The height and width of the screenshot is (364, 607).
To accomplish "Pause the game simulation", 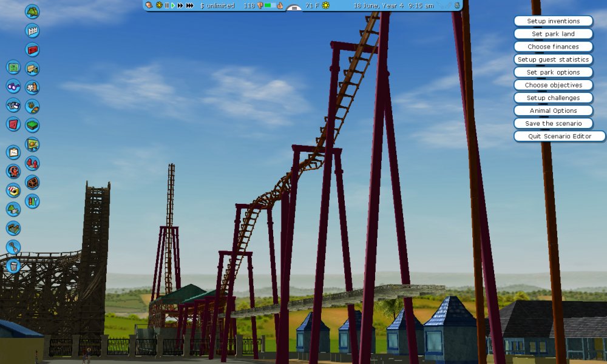I will 167,5.
